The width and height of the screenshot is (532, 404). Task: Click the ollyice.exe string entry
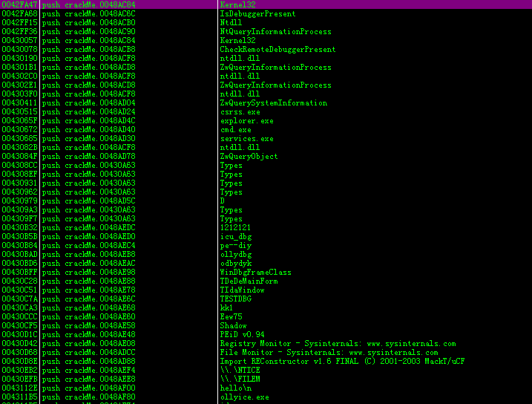244,397
